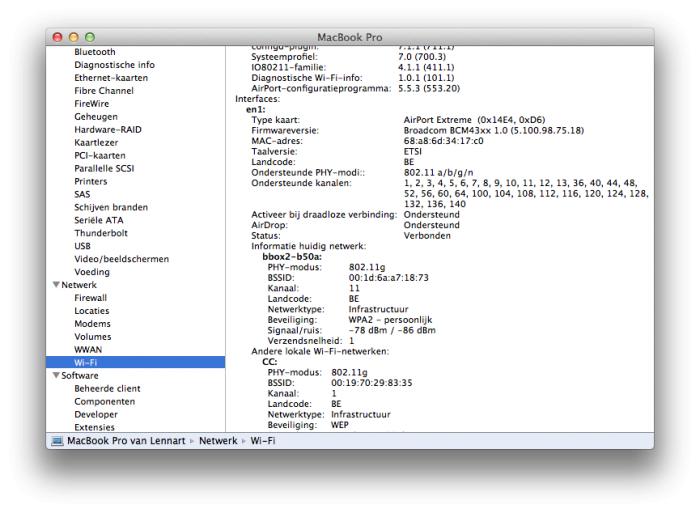Open WWAN in the sidebar
This screenshot has height=513, width=700.
88,350
